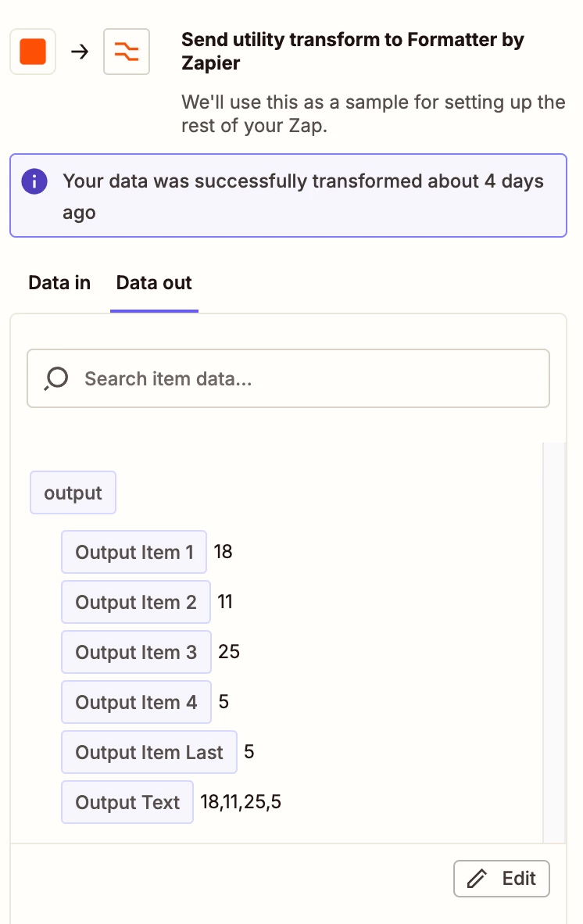The image size is (583, 924).
Task: Click the Formatter by Zapier icon
Action: [127, 52]
